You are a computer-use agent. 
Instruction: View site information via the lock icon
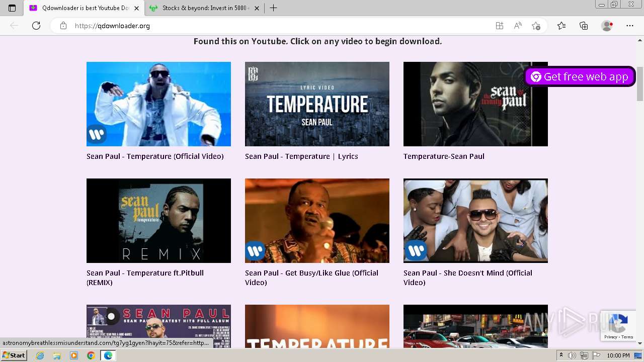63,26
